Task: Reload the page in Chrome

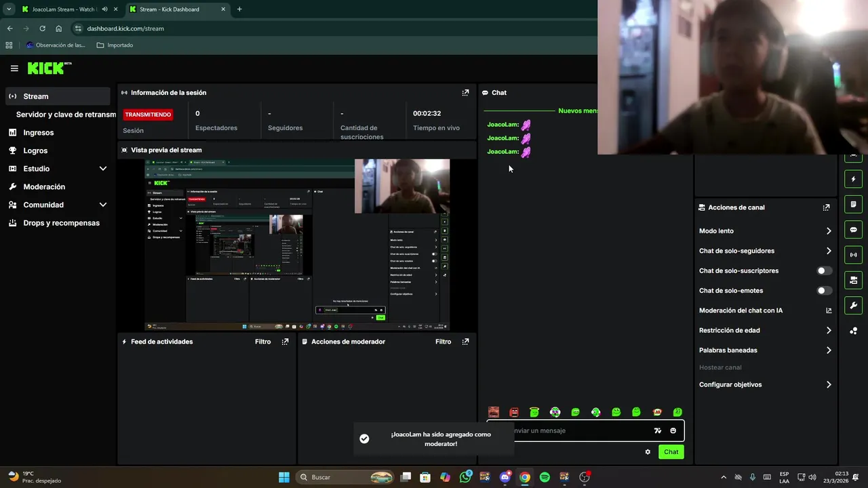Action: click(x=42, y=28)
